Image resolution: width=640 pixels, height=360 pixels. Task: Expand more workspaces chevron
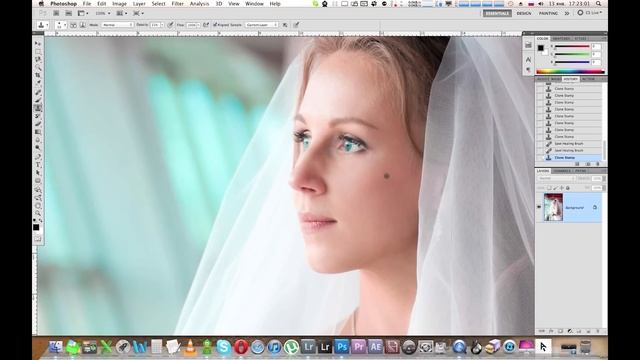pos(567,13)
